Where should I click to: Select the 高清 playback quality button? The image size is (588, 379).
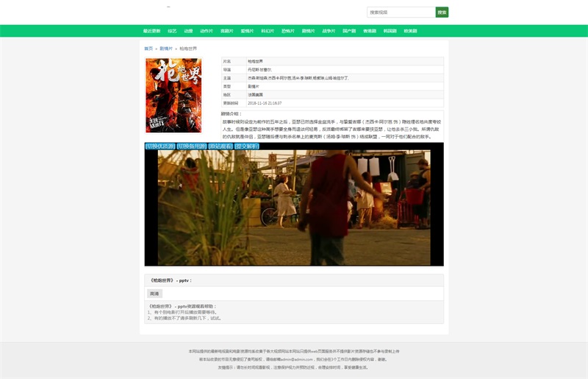click(155, 294)
